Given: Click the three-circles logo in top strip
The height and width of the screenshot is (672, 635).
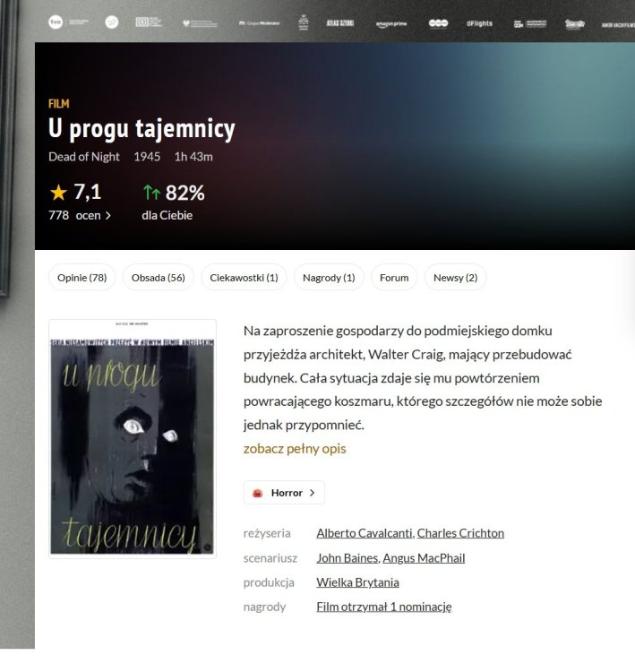Looking at the screenshot, I should coord(438,23).
